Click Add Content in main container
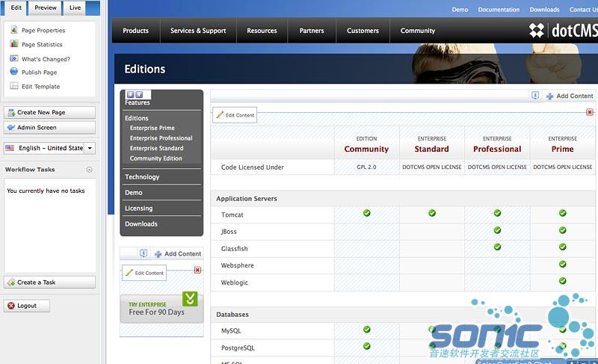This screenshot has height=364, width=598. click(x=570, y=96)
